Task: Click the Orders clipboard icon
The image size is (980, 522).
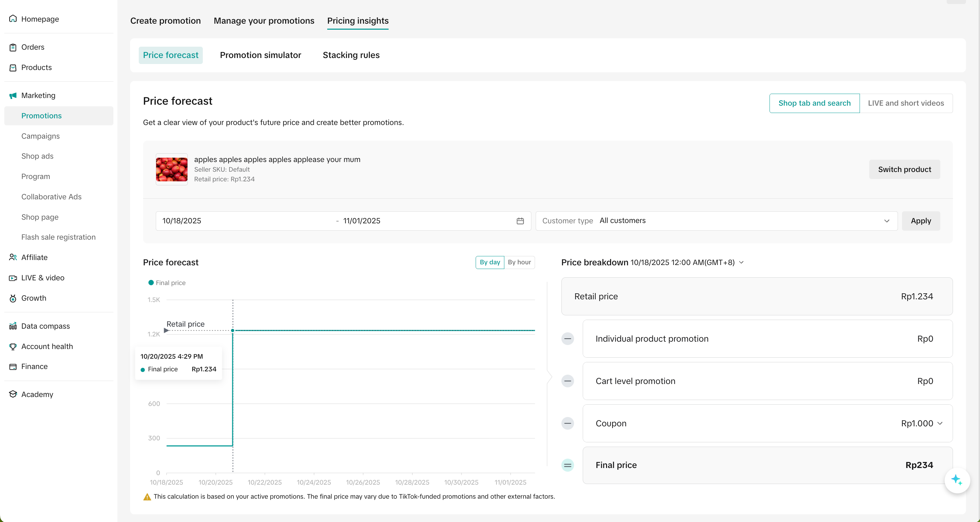Action: click(13, 47)
